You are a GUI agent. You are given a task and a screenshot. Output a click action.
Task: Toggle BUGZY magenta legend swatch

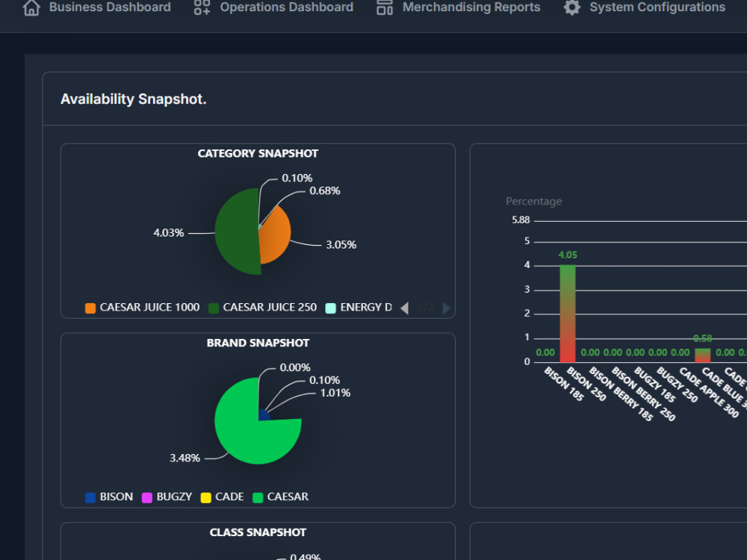(147, 497)
